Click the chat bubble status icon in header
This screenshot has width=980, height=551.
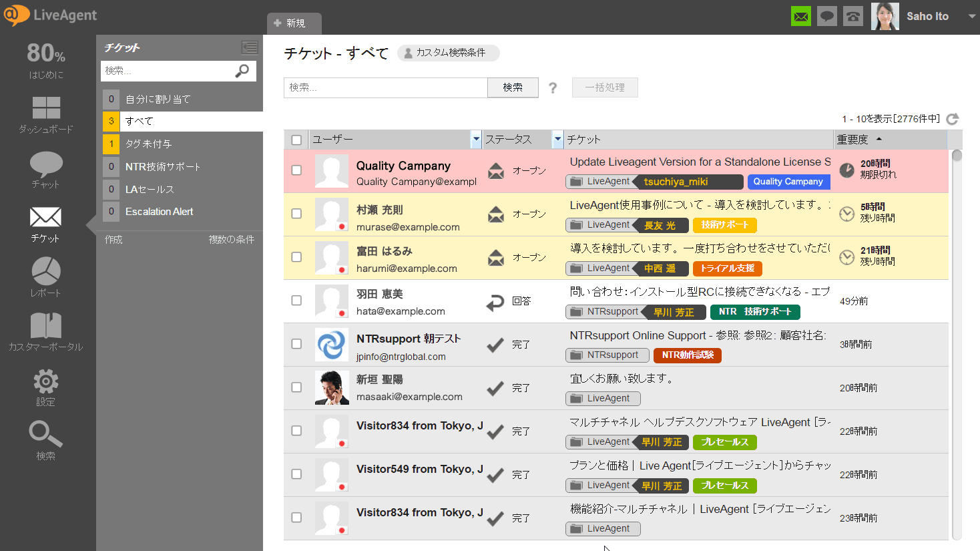827,16
